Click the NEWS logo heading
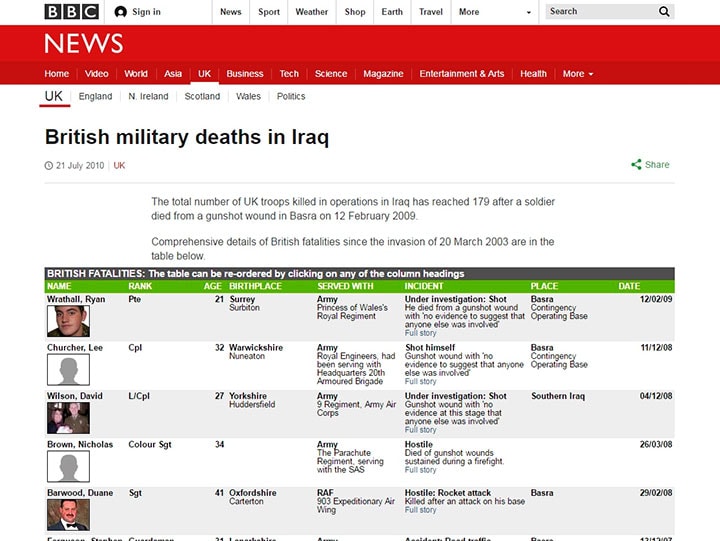 pyautogui.click(x=84, y=43)
